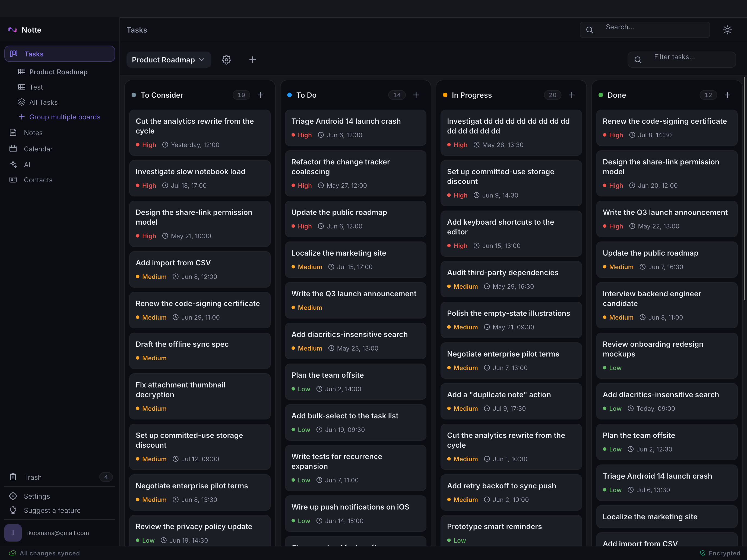
Task: Open Prototype smart reminders card
Action: point(511,531)
